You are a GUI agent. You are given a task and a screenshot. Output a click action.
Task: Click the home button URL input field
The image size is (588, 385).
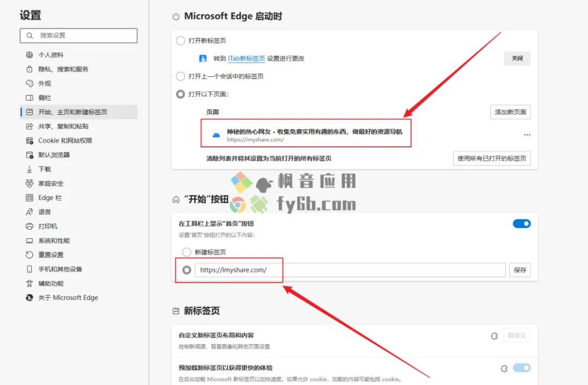click(x=350, y=270)
